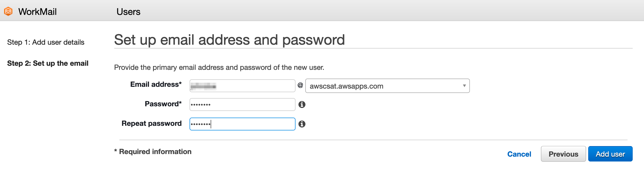Click the Password field info icon

[302, 104]
